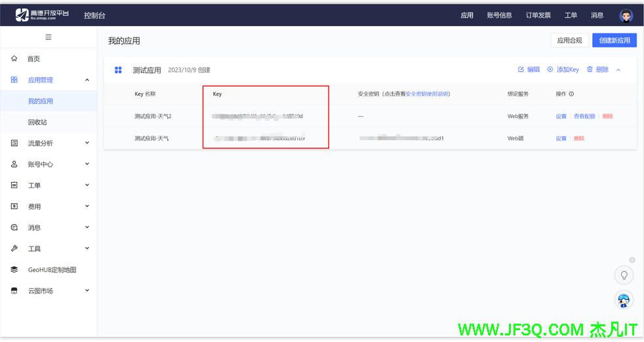Open 账号信息 in top navigation
The width and height of the screenshot is (644, 342).
(x=499, y=15)
